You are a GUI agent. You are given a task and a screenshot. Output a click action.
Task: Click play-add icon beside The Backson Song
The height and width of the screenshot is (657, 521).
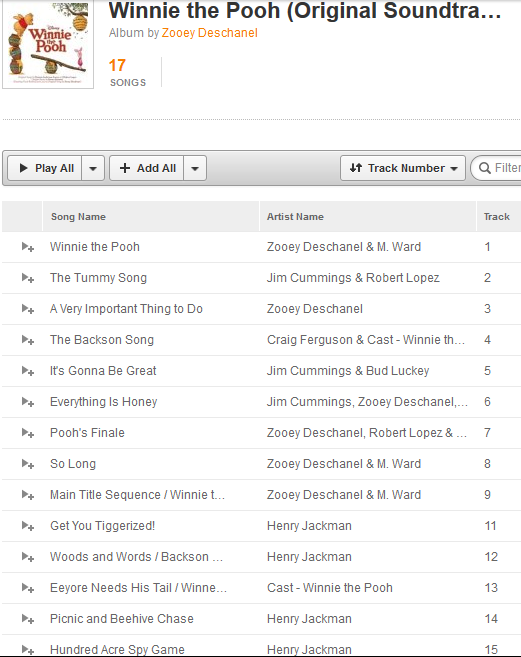[x=28, y=340]
